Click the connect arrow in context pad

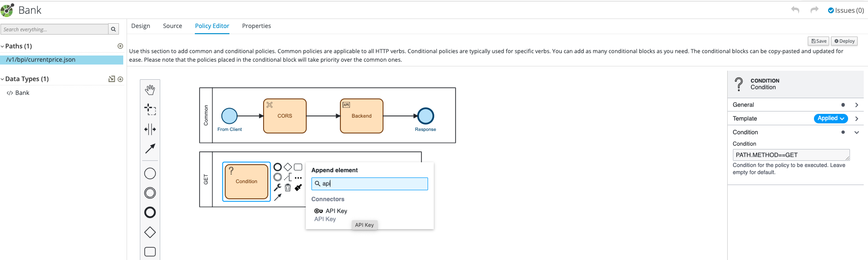(x=278, y=197)
